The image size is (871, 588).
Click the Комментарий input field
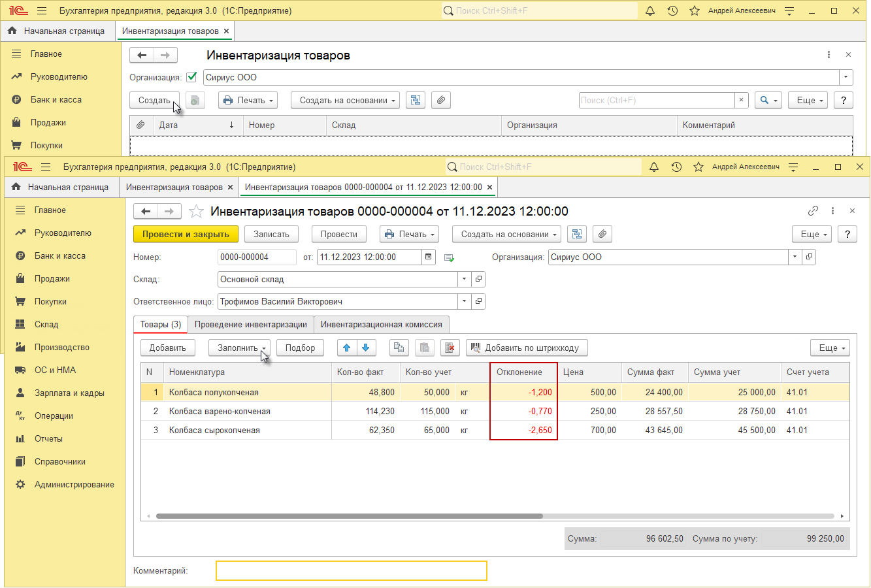[352, 570]
